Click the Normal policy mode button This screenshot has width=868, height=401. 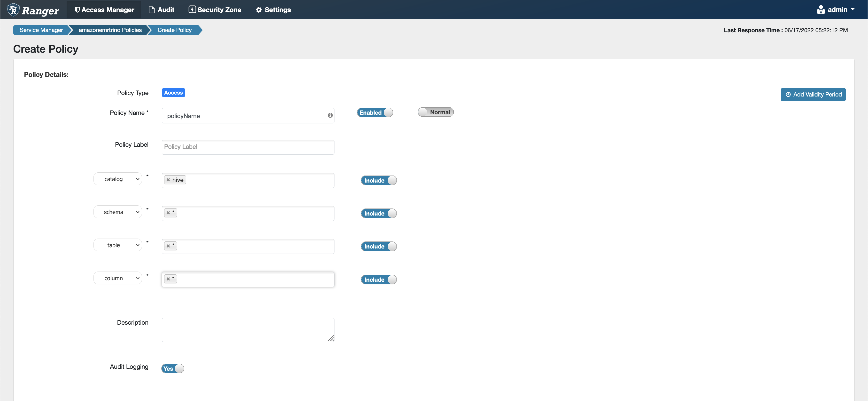coord(436,112)
